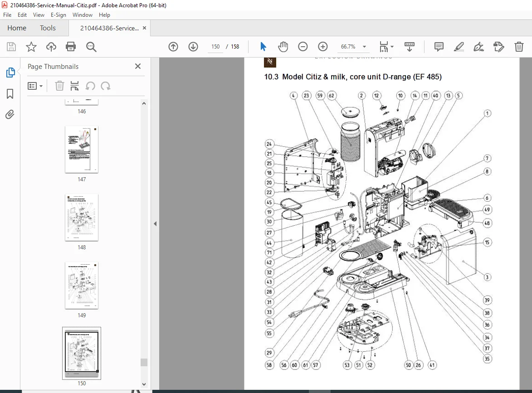The height and width of the screenshot is (393, 532).
Task: Open the Bookmarks sidebar panel
Action: tap(10, 93)
